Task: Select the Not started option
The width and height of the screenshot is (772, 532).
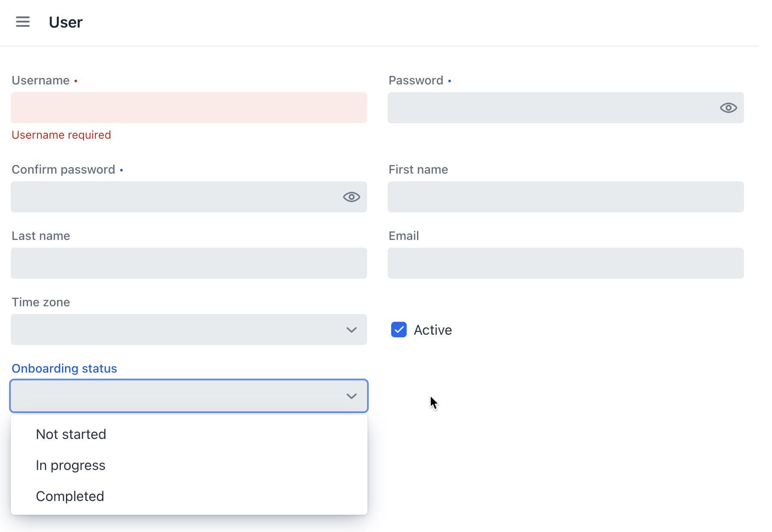Action: point(71,434)
